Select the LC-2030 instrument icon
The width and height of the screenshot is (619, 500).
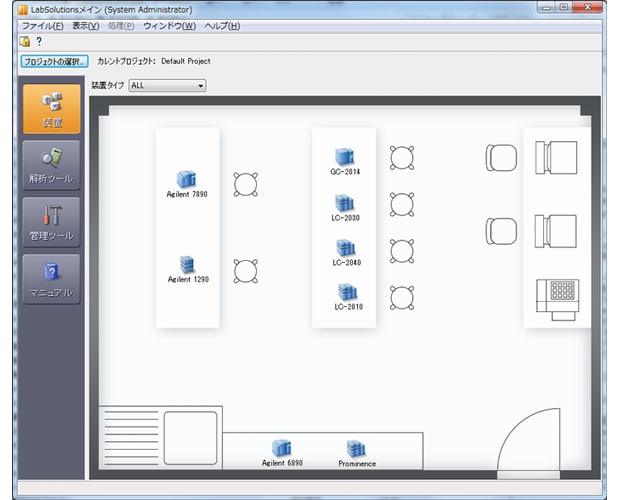coord(345,203)
